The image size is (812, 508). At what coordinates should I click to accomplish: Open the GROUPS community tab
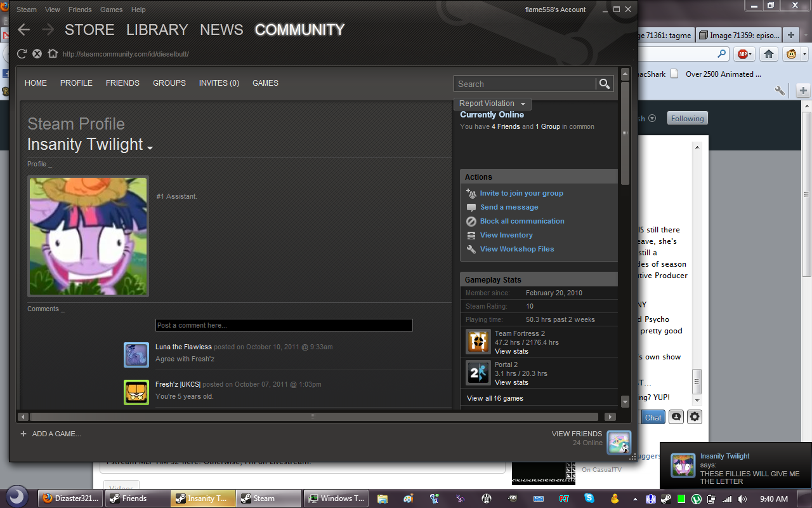coord(169,83)
